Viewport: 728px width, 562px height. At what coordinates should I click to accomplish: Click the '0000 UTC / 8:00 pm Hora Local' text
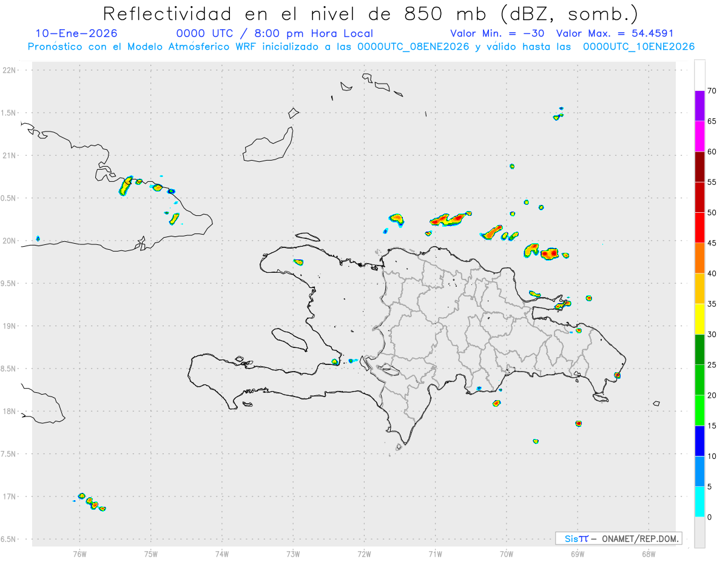click(274, 33)
